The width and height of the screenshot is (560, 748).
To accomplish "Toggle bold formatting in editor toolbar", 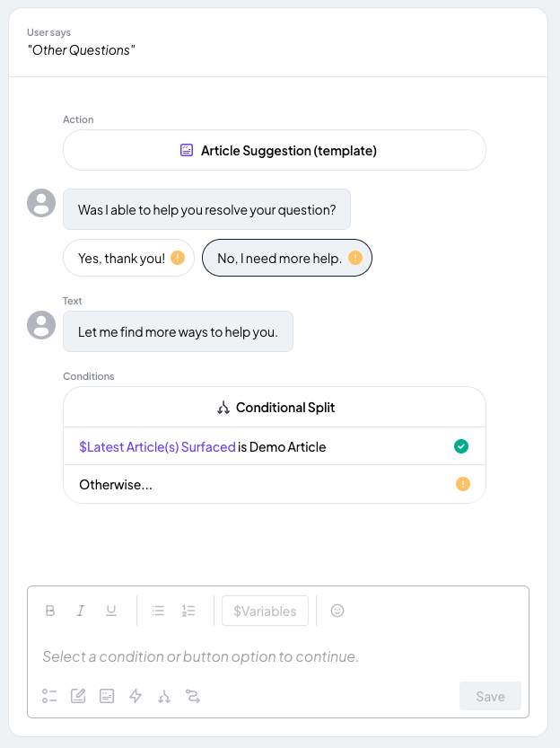I will pyautogui.click(x=50, y=611).
